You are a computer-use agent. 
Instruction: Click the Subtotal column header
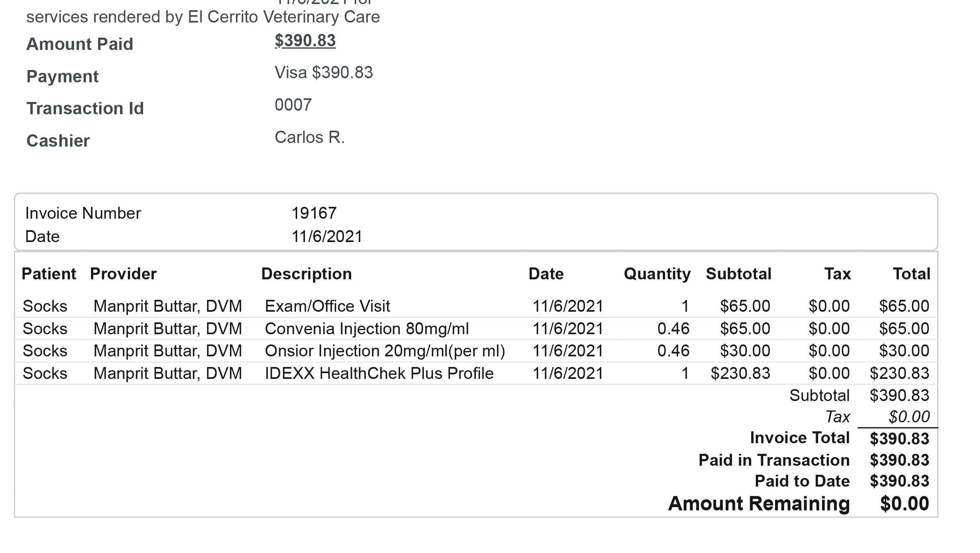pyautogui.click(x=738, y=274)
